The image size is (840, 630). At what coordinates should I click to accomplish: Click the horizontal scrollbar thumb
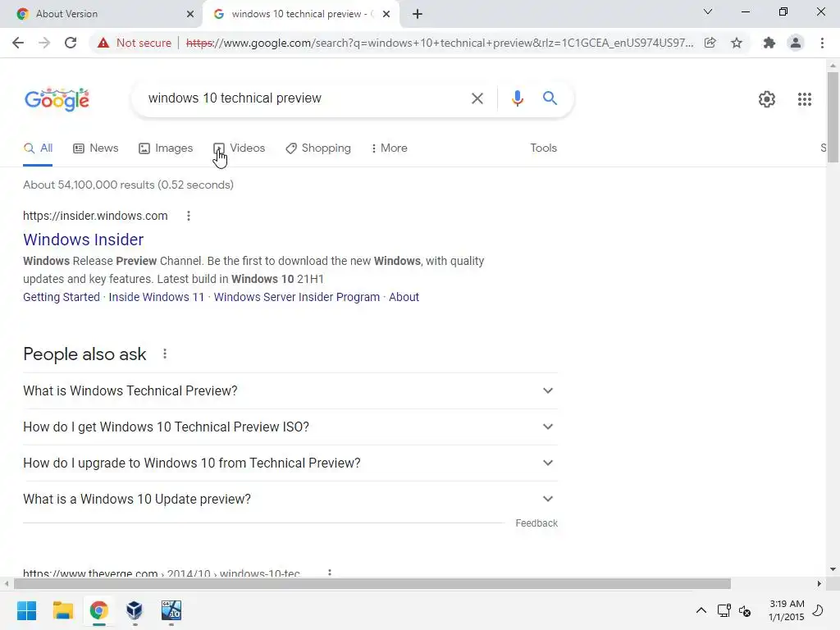(x=372, y=584)
